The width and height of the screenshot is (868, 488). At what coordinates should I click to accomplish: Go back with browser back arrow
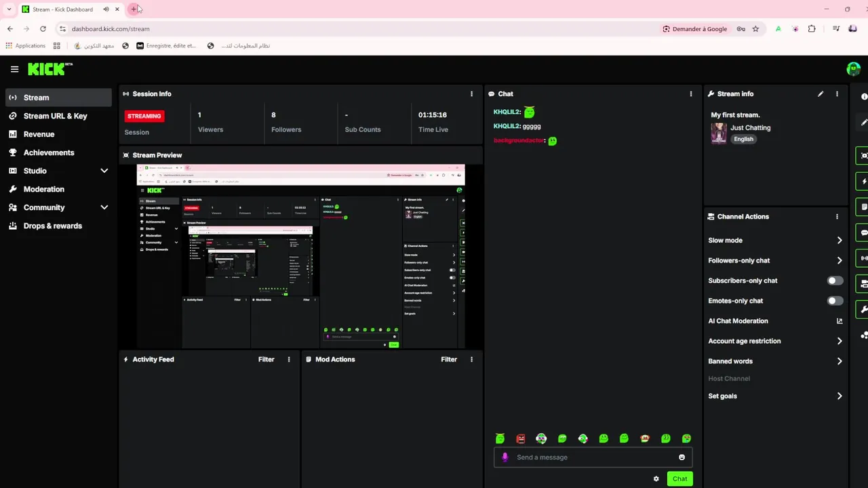[x=10, y=29]
